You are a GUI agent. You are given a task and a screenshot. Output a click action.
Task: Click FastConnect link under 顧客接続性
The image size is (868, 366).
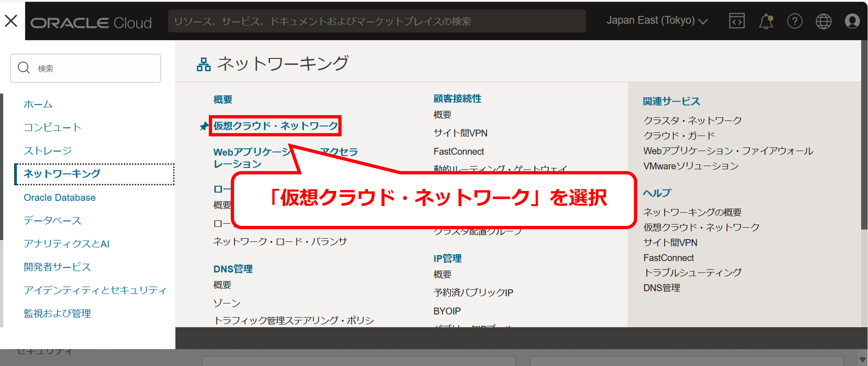(458, 152)
